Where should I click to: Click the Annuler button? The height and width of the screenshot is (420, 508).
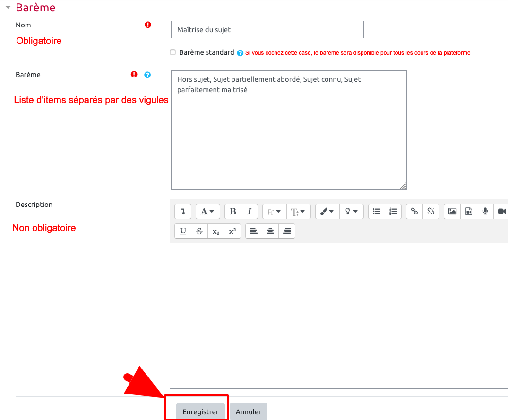click(249, 411)
